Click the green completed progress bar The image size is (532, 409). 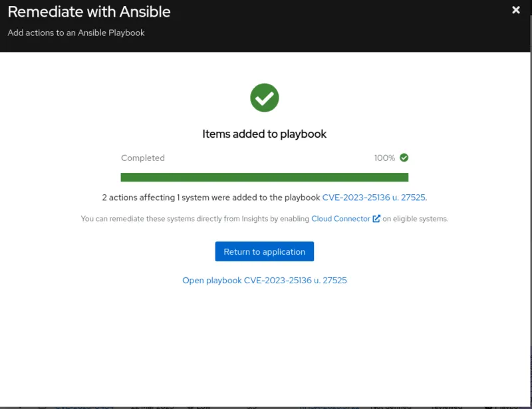tap(264, 177)
